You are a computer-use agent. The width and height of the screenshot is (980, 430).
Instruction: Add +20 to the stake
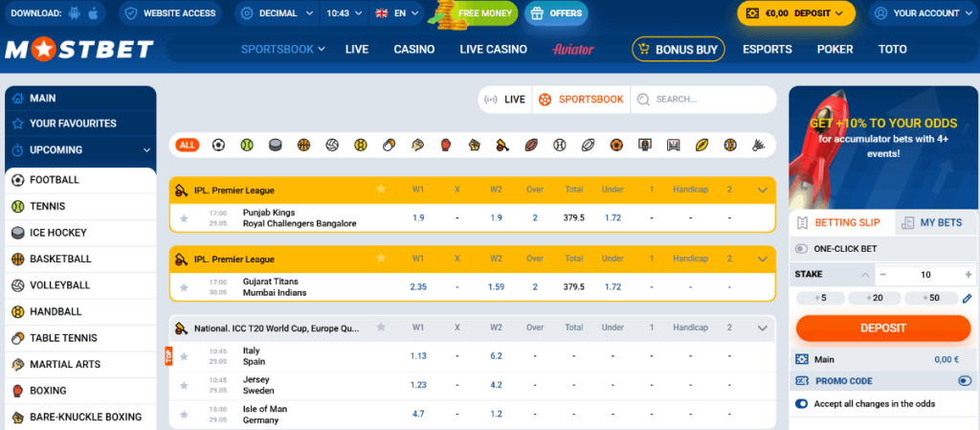point(875,298)
